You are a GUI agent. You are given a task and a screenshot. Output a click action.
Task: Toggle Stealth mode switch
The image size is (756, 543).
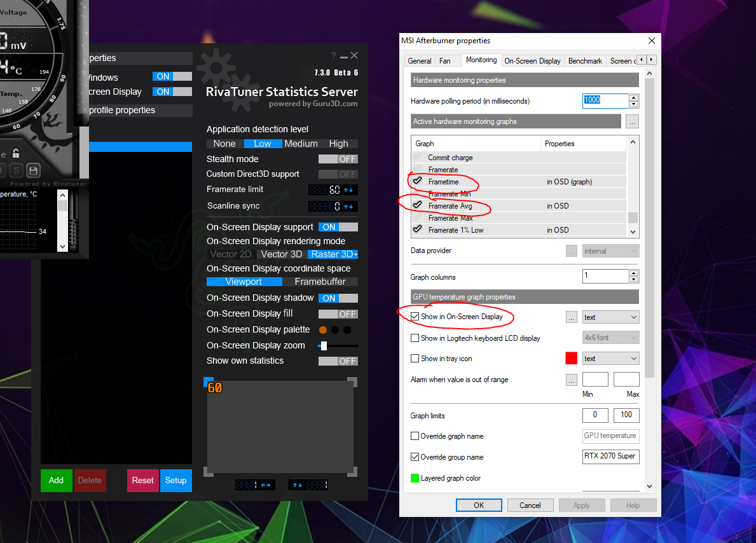click(338, 159)
